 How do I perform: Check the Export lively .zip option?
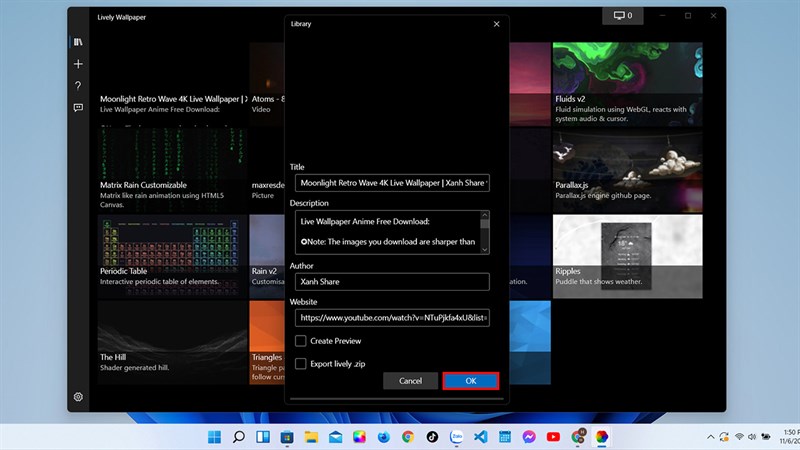(301, 364)
